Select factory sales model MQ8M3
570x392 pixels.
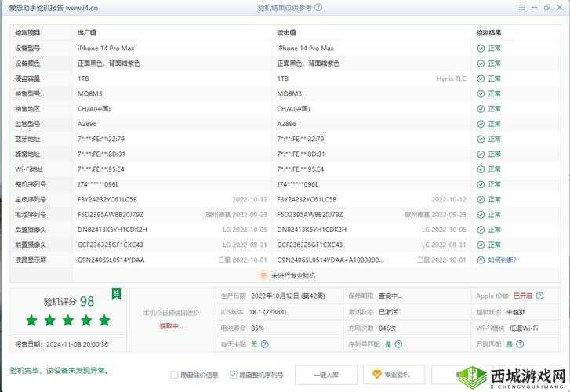tap(90, 94)
